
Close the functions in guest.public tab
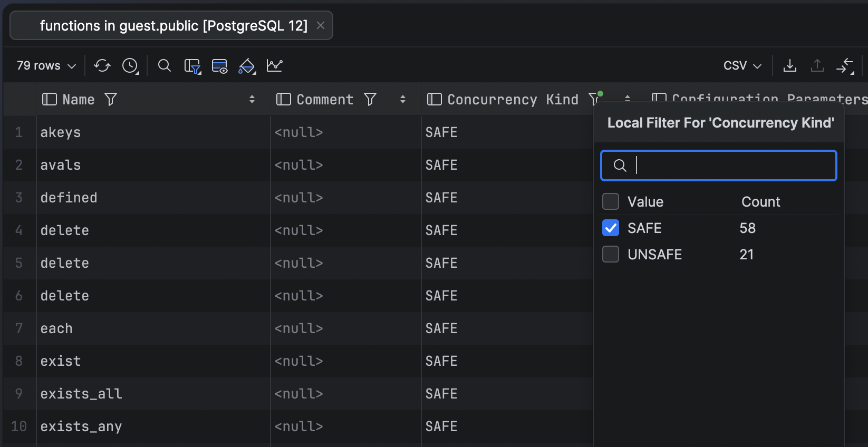[x=321, y=25]
